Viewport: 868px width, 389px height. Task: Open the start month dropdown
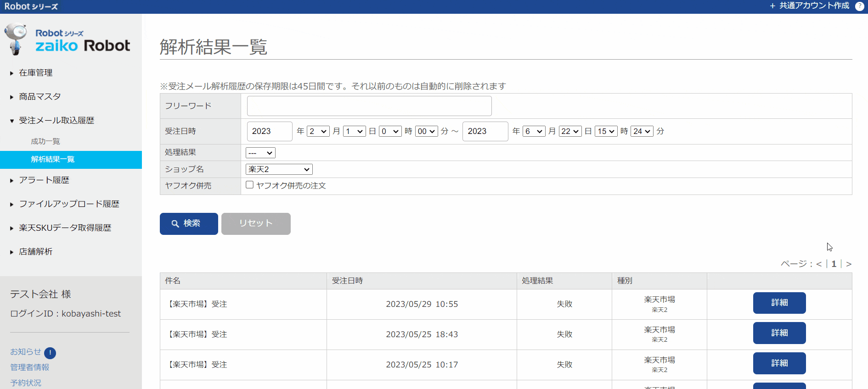click(318, 132)
